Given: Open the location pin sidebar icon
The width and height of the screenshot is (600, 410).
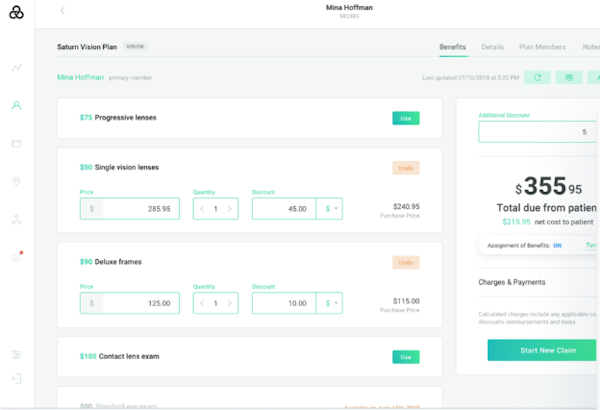Looking at the screenshot, I should pos(16,181).
